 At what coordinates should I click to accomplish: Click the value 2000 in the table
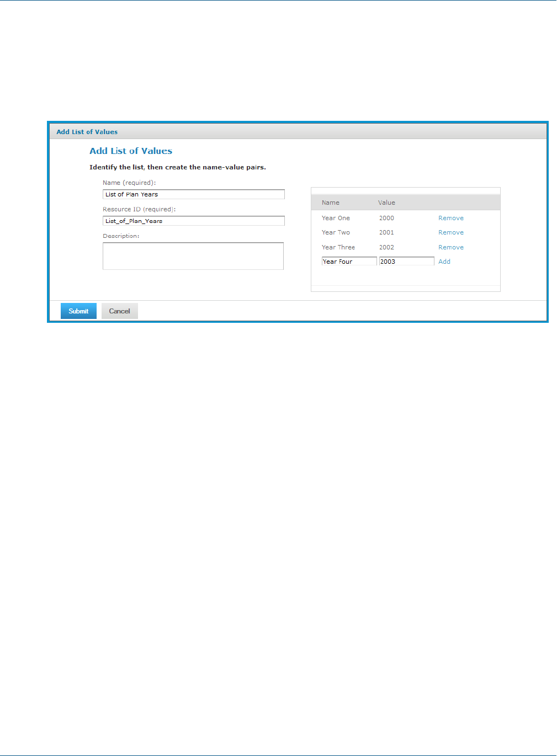[386, 218]
